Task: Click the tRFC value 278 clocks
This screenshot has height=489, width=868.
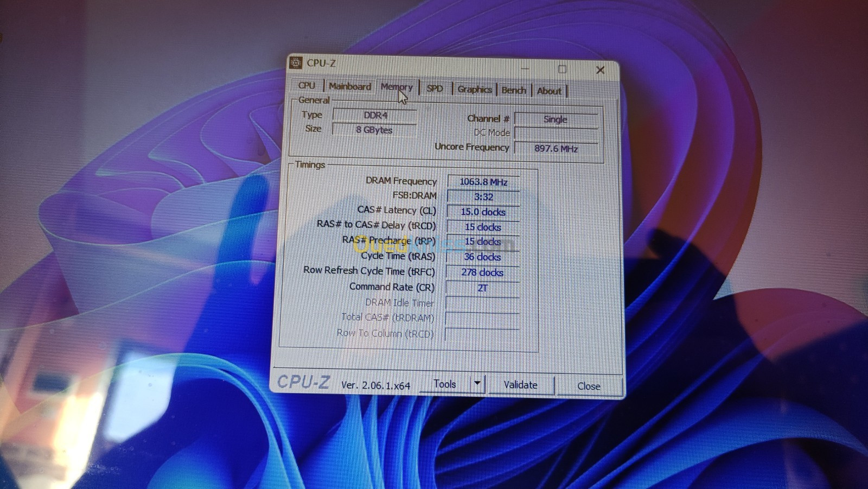Action: (x=482, y=272)
